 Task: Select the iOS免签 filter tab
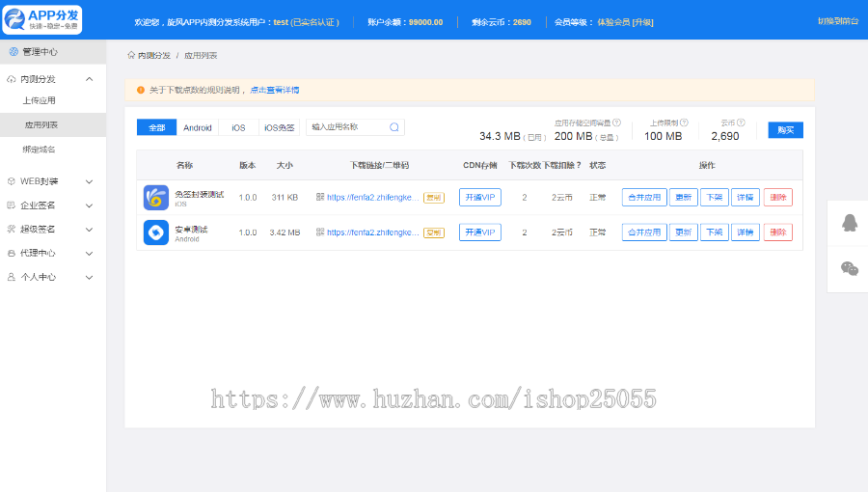(x=279, y=127)
